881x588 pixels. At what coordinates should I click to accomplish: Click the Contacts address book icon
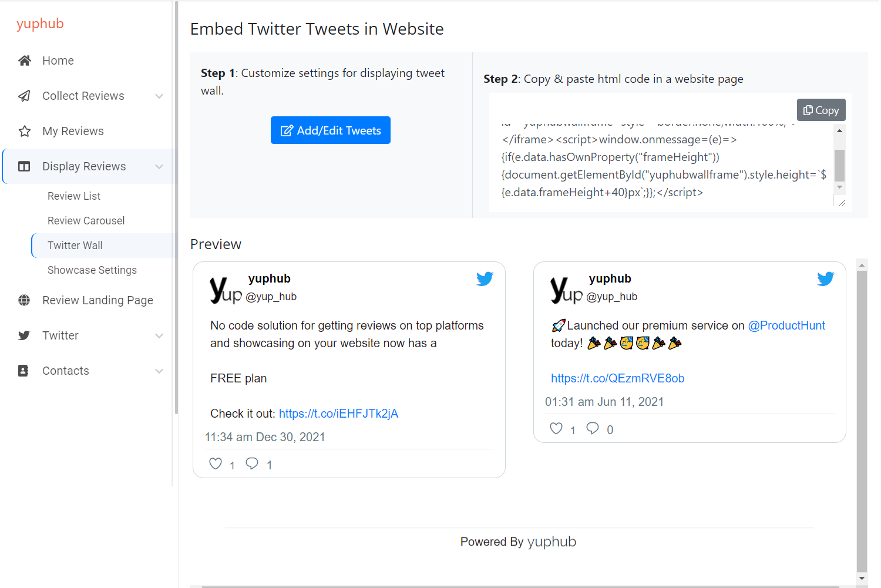(23, 371)
